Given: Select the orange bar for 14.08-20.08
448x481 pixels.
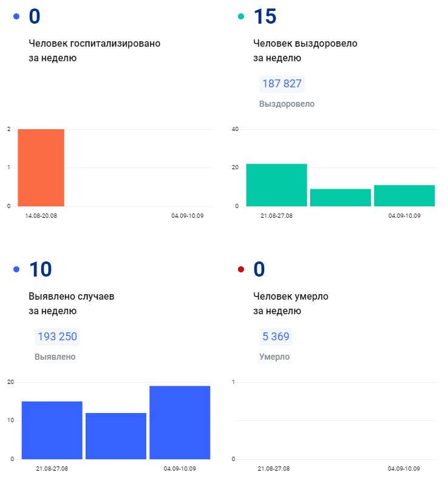Looking at the screenshot, I should click(41, 167).
